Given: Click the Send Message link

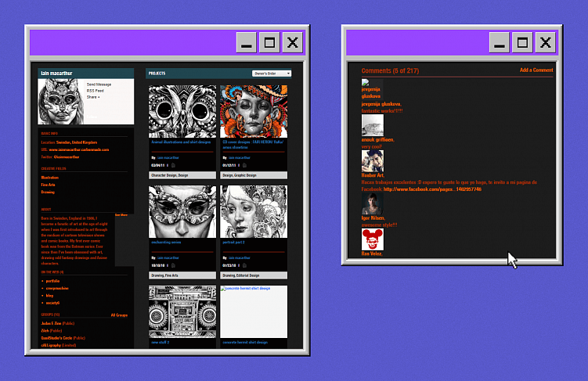Looking at the screenshot, I should click(99, 84).
